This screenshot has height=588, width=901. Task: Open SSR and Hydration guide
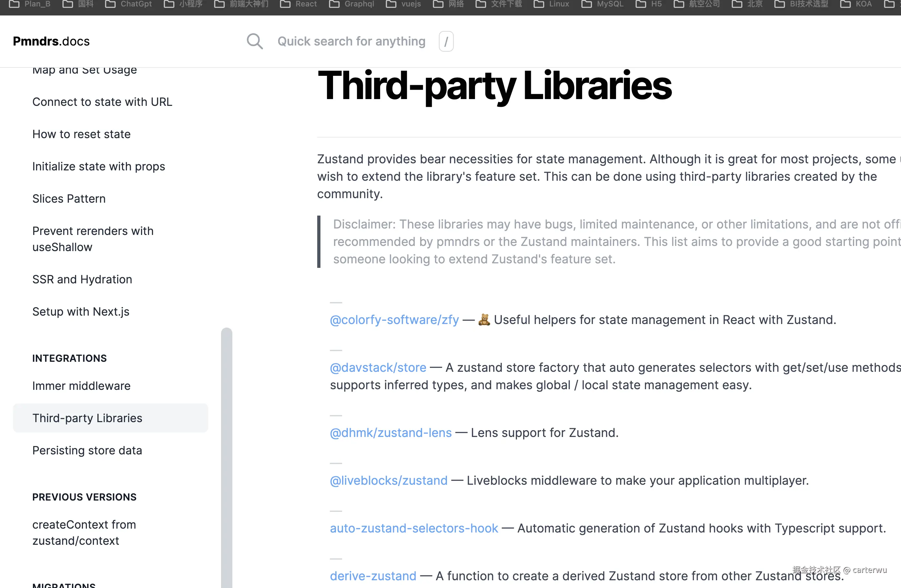(82, 279)
